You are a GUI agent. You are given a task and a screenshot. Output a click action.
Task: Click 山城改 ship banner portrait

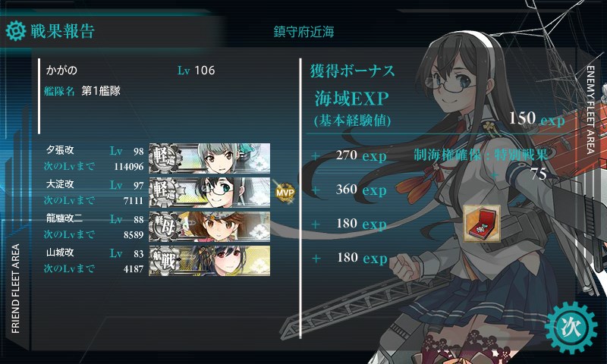(x=209, y=261)
